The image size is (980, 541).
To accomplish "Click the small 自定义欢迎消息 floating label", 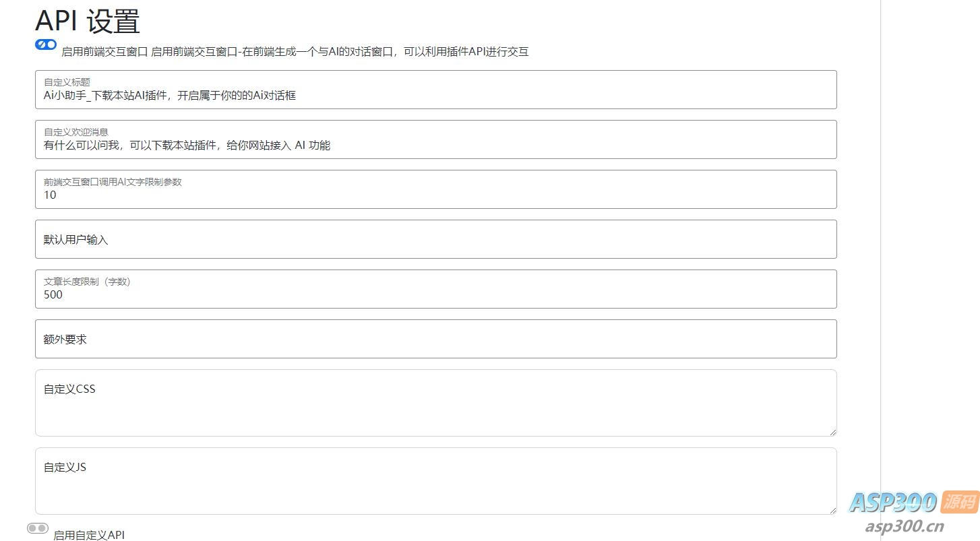I will [x=76, y=132].
